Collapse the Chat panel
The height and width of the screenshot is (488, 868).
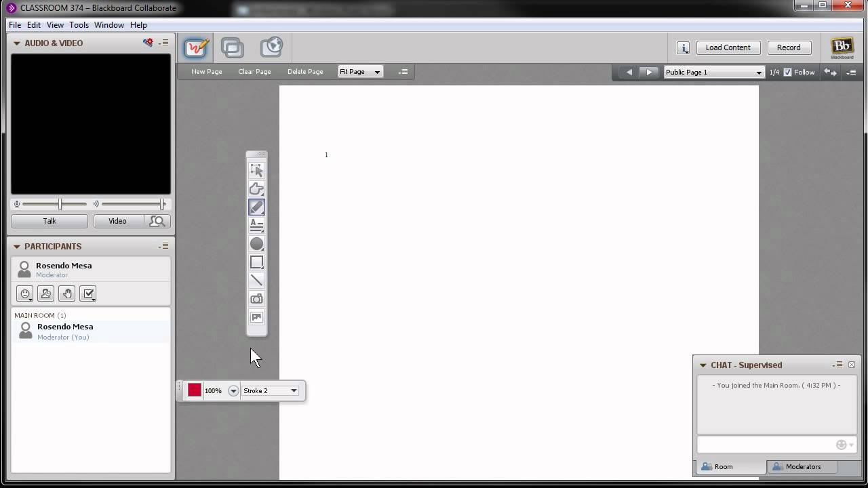click(703, 365)
